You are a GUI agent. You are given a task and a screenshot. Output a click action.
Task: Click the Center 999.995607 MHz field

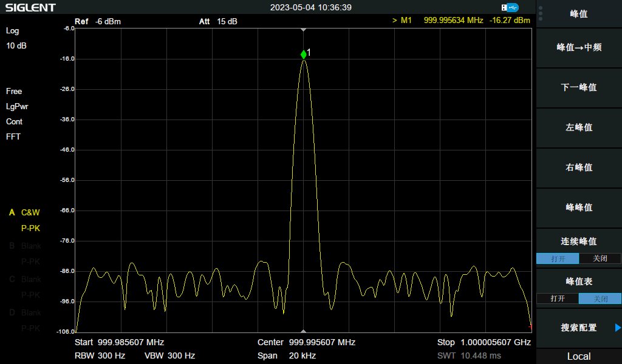point(306,342)
